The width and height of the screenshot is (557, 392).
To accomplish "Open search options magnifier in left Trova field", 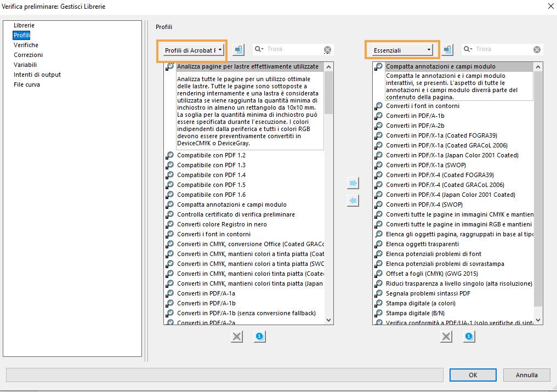I will (x=259, y=49).
